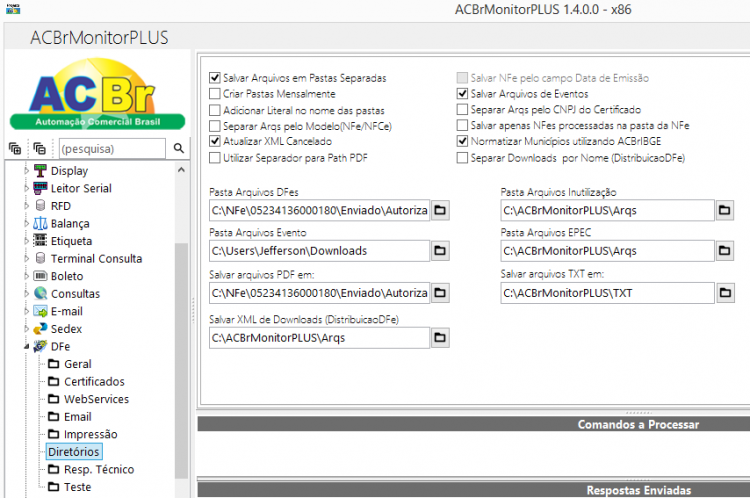
Task: Expand the Consultas tree node
Action: point(26,294)
